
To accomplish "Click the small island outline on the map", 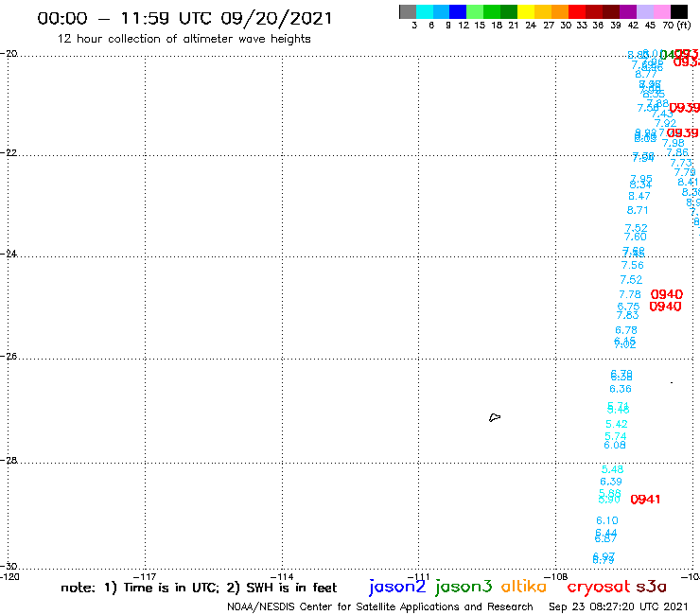I will [495, 417].
